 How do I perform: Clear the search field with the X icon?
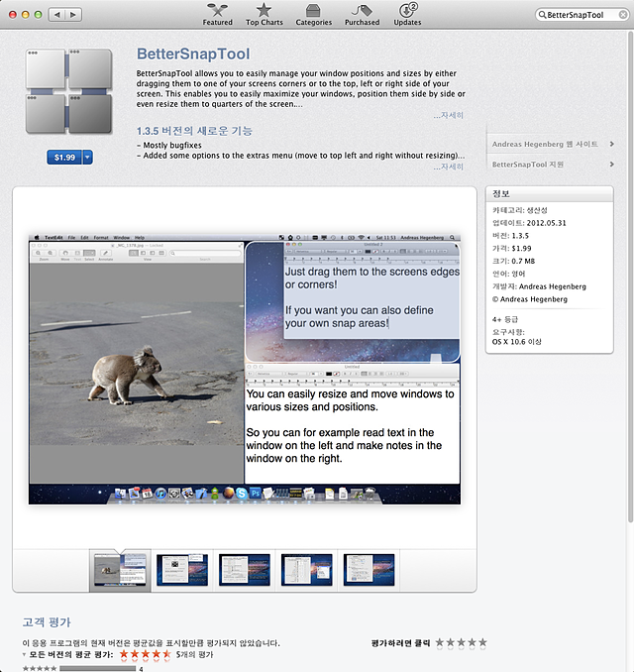[623, 15]
